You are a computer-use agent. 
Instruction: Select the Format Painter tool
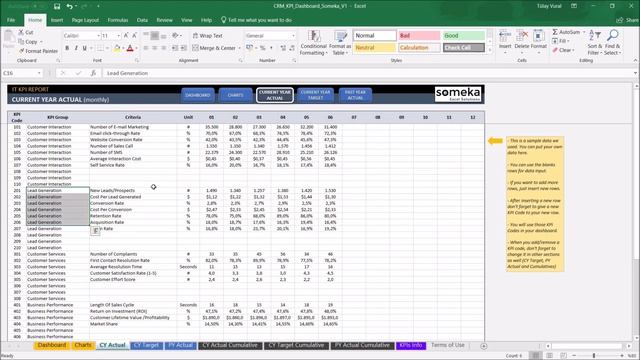(x=38, y=51)
